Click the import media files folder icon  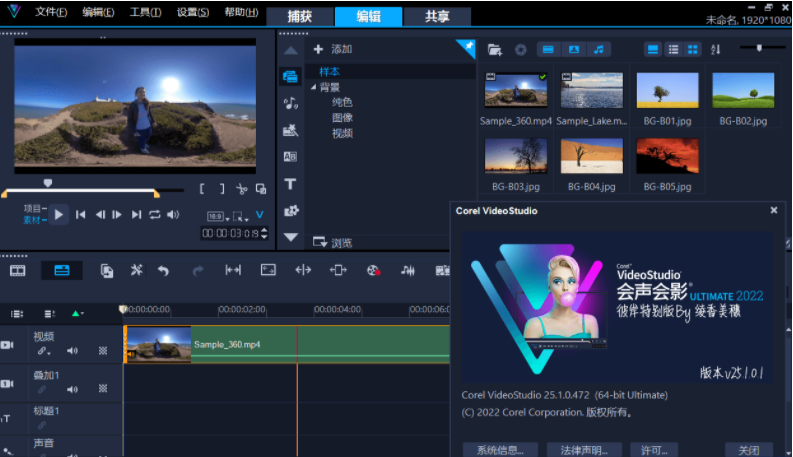pyautogui.click(x=495, y=50)
